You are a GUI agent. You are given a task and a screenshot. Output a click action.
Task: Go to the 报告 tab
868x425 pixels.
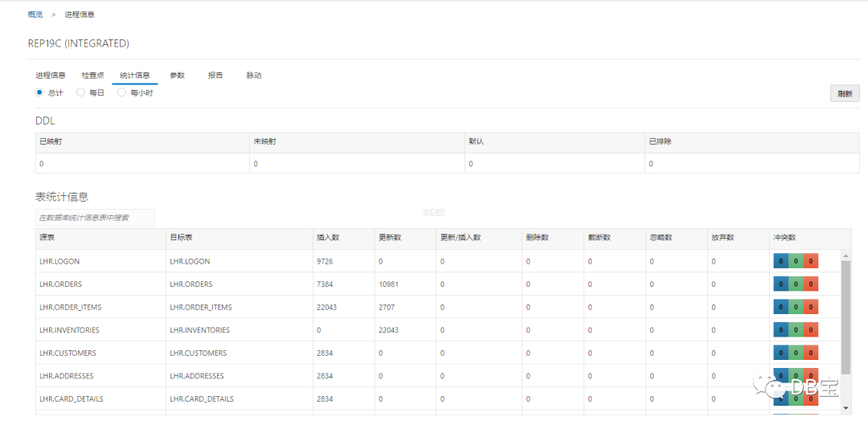tap(215, 76)
